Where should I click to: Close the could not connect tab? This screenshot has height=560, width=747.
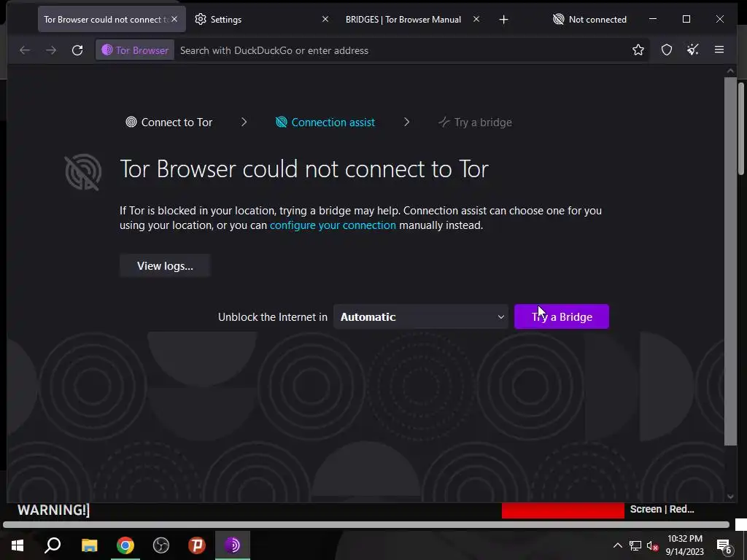(x=174, y=19)
